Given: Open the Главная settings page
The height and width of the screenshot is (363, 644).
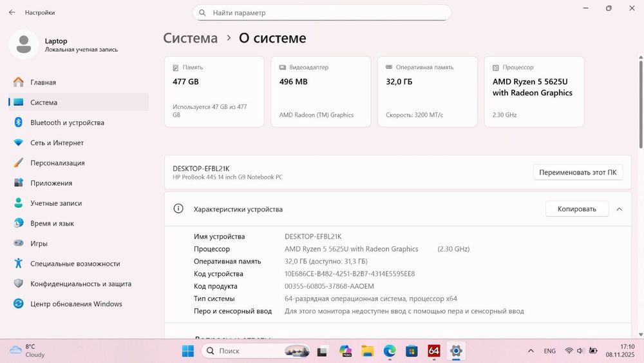Looking at the screenshot, I should click(x=79, y=82).
